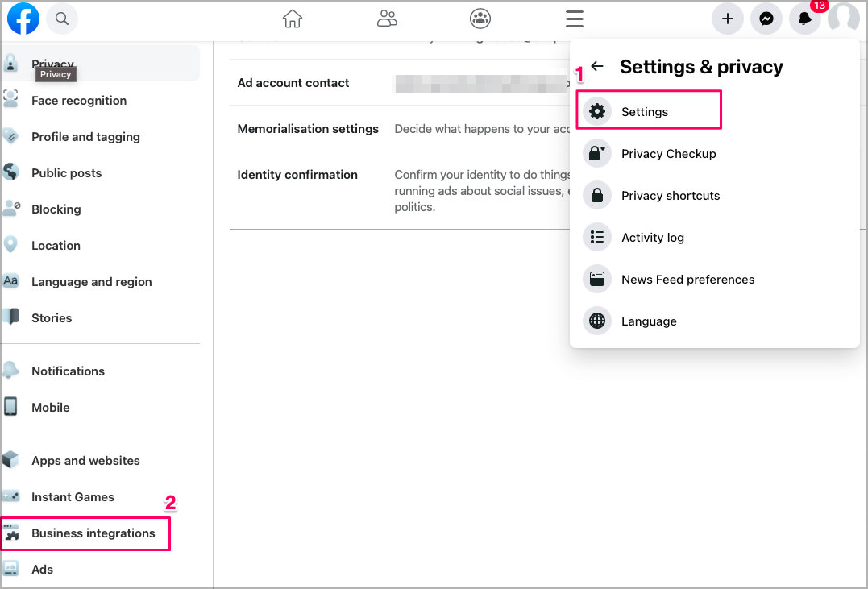The height and width of the screenshot is (589, 868).
Task: Click the Activity log list icon
Action: click(596, 238)
